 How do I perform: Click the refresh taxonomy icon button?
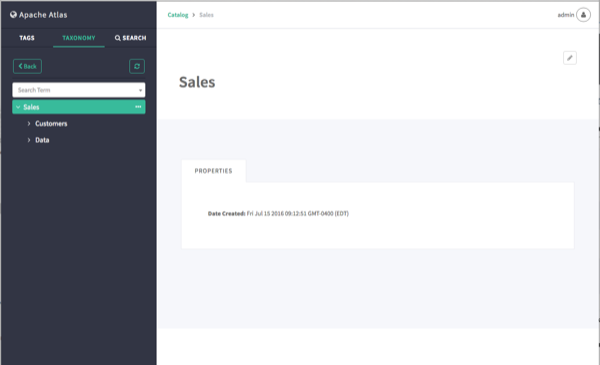[137, 67]
